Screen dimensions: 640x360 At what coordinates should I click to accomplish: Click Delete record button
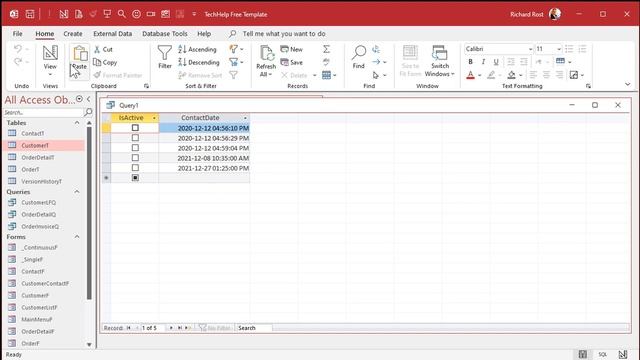pos(294,75)
